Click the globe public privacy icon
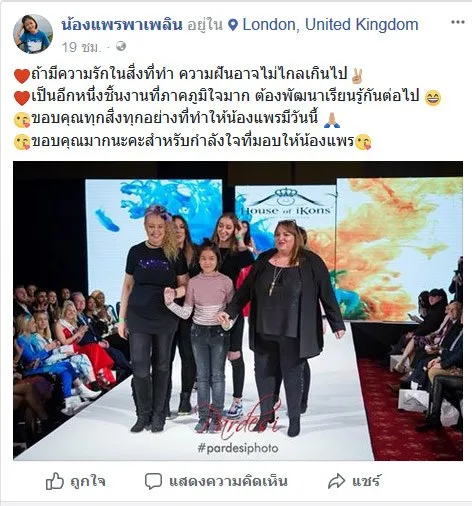The height and width of the screenshot is (506, 472). coord(121,46)
